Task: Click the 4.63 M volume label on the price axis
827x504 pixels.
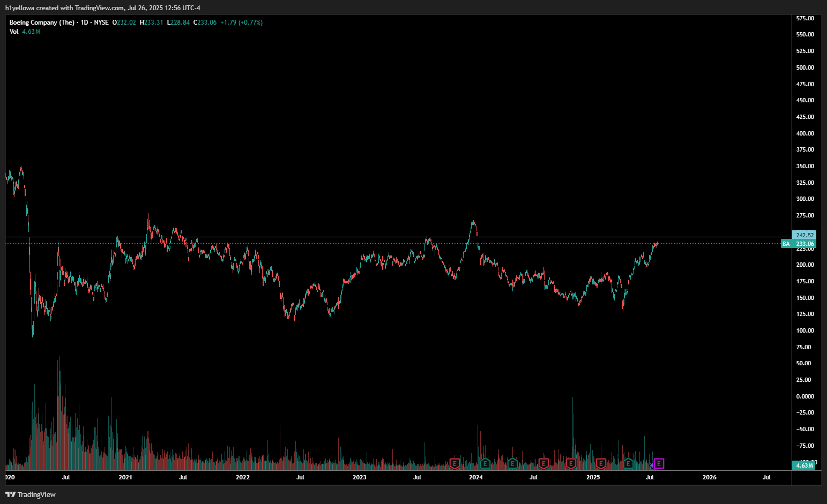Action: pyautogui.click(x=804, y=465)
